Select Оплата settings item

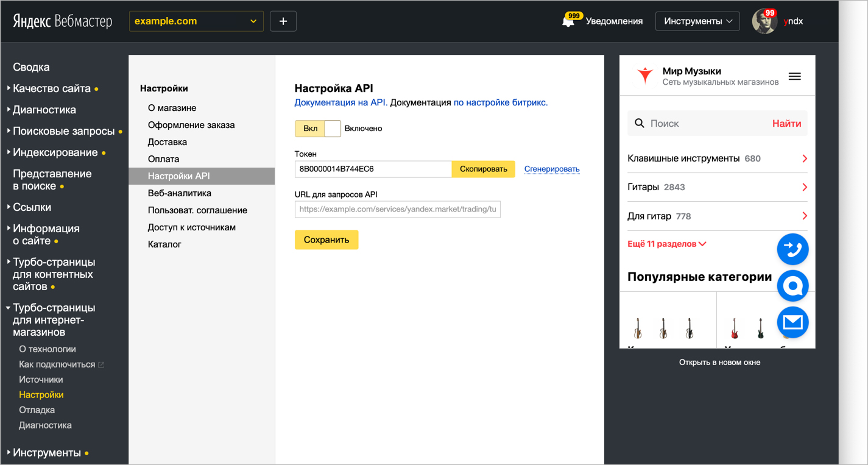[164, 159]
